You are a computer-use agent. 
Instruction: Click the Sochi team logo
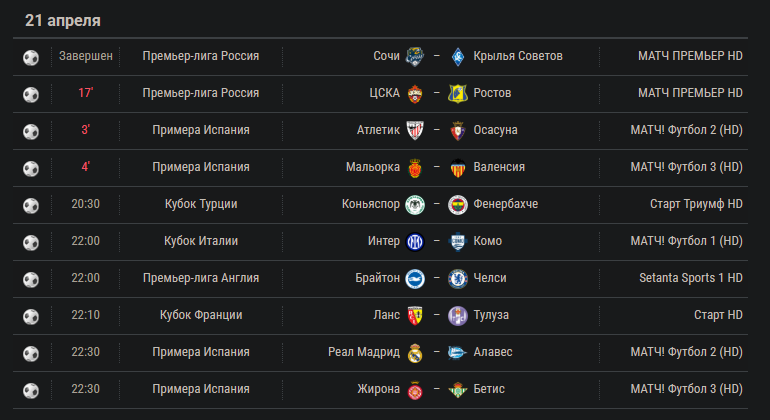click(415, 56)
